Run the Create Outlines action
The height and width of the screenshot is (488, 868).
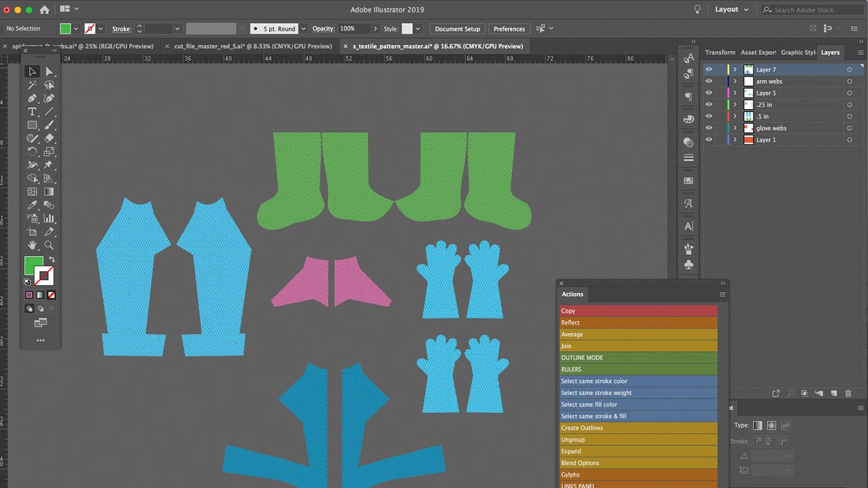(x=638, y=428)
